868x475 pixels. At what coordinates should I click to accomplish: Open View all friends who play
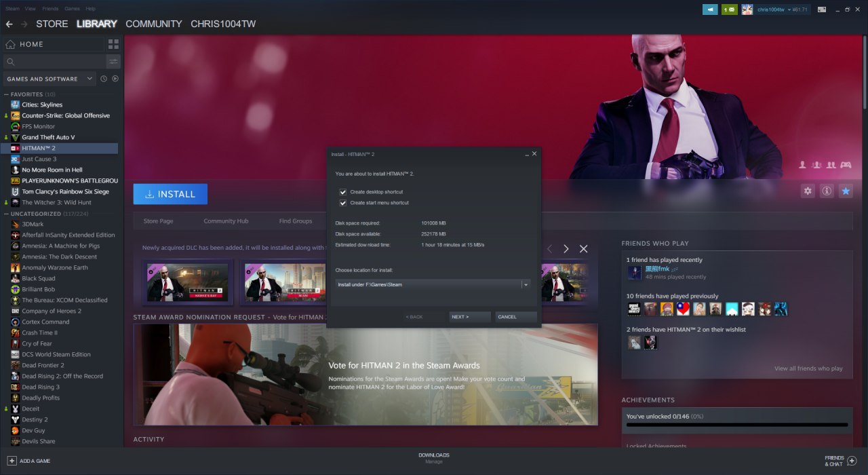(808, 368)
